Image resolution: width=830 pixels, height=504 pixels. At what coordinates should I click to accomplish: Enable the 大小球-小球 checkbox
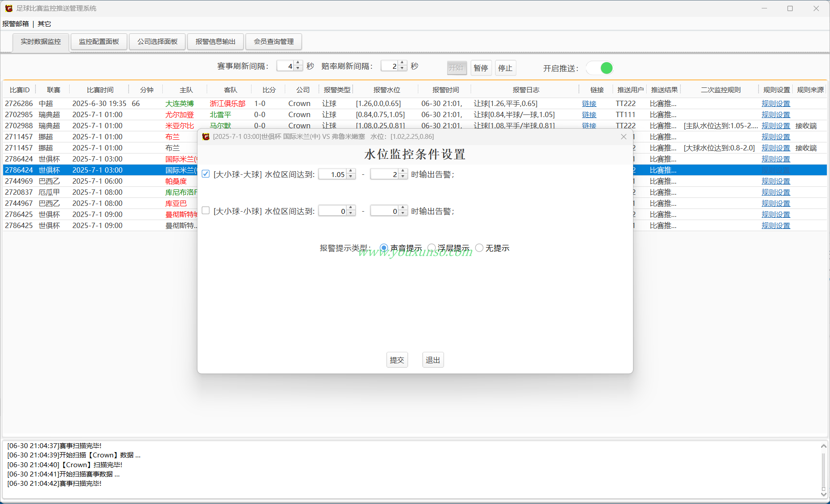tap(205, 211)
